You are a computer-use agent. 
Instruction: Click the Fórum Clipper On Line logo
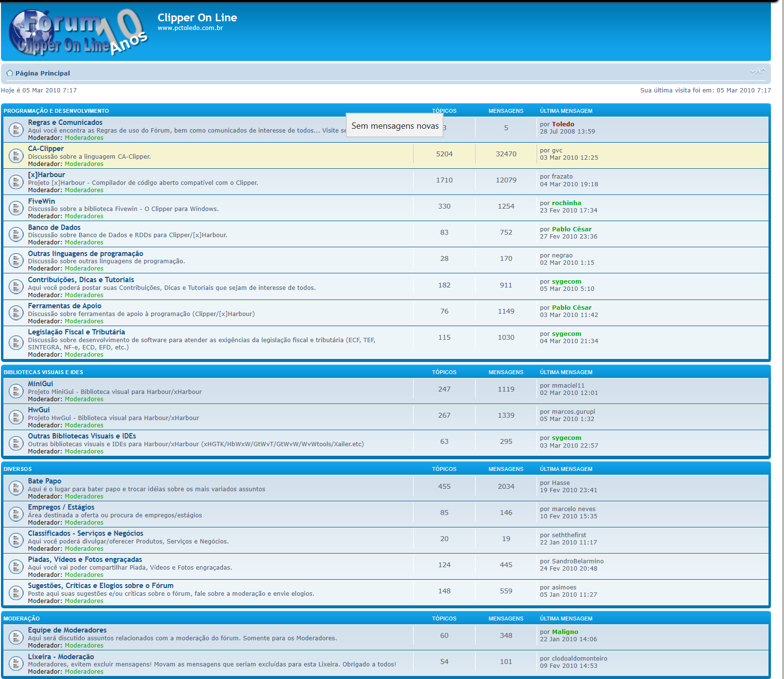78,32
